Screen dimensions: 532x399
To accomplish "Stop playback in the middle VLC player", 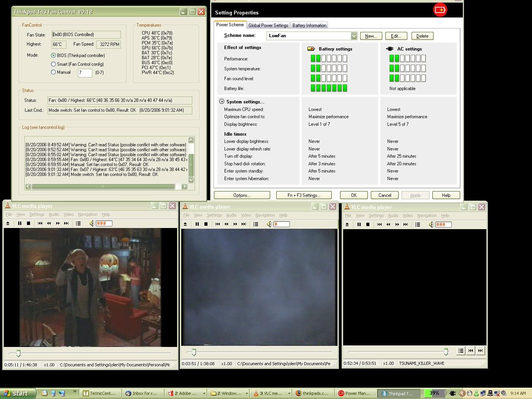I will 206,224.
